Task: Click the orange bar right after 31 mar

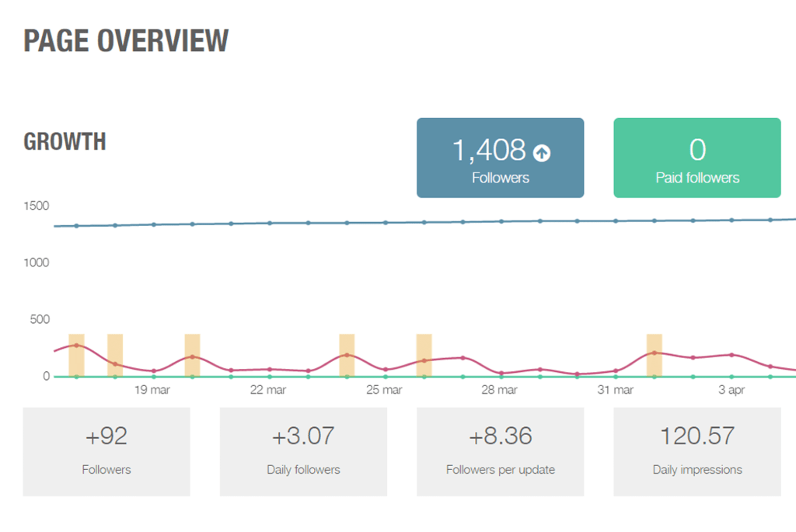Action: (655, 355)
